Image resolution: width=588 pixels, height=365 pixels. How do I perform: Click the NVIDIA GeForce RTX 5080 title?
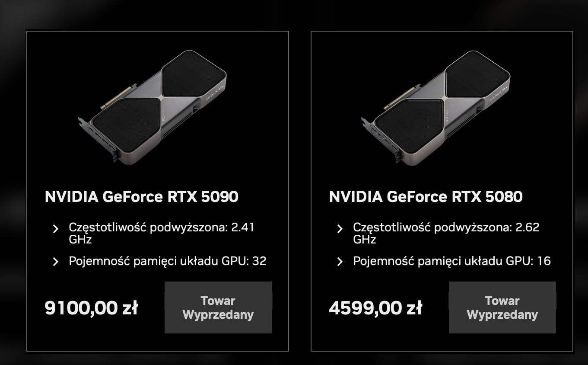point(426,197)
